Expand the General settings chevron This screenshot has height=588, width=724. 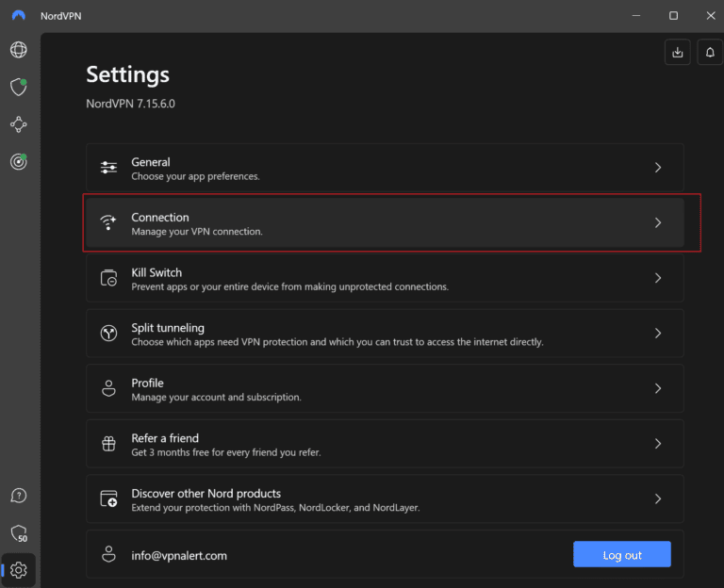[658, 168]
